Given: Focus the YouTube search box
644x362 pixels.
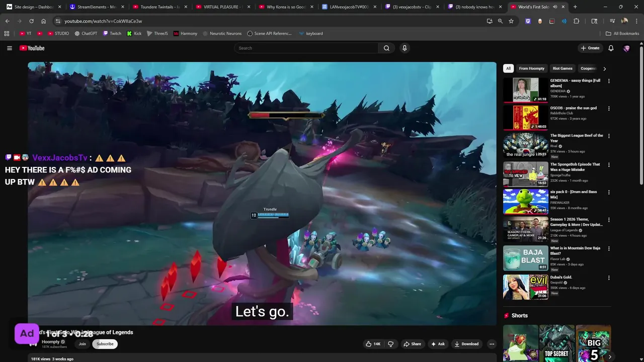Looking at the screenshot, I should pyautogui.click(x=306, y=48).
